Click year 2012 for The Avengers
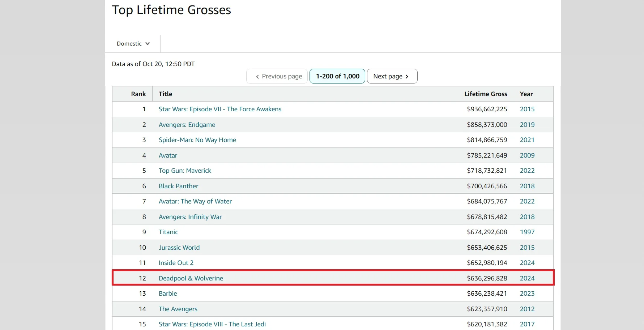The width and height of the screenshot is (644, 330). 527,309
